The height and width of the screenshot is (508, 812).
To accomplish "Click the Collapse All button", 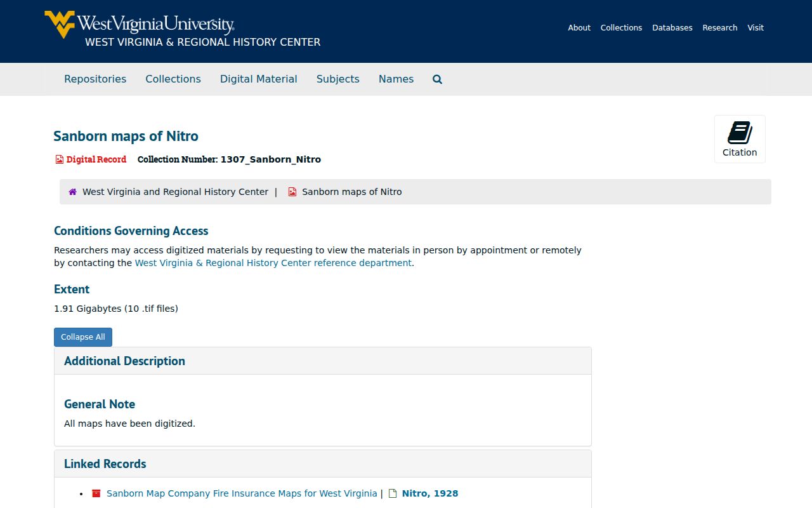I will tap(83, 337).
